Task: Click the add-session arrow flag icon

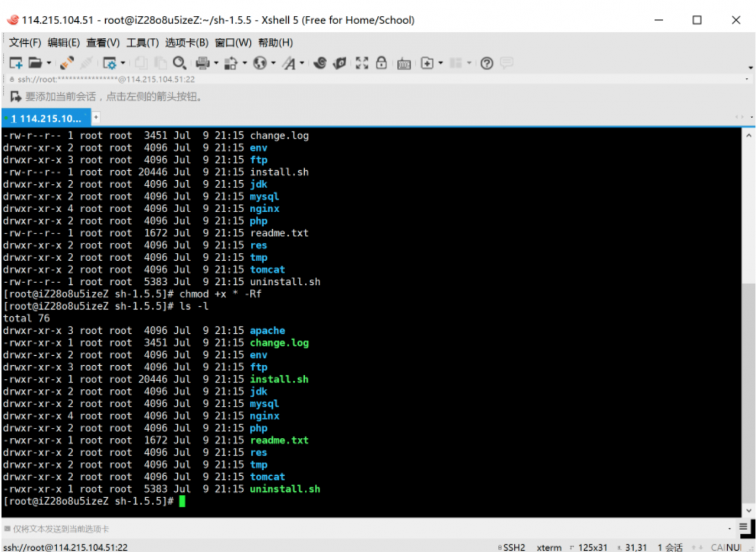Action: click(x=16, y=96)
